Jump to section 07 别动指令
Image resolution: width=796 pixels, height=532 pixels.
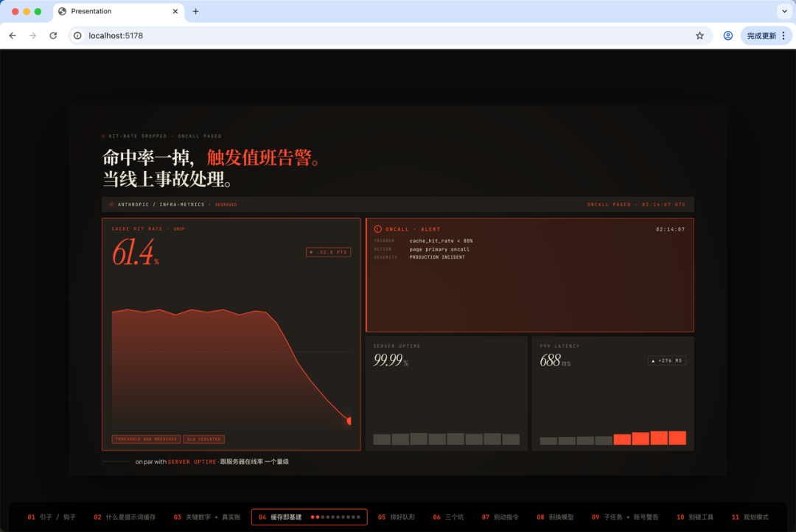point(500,517)
